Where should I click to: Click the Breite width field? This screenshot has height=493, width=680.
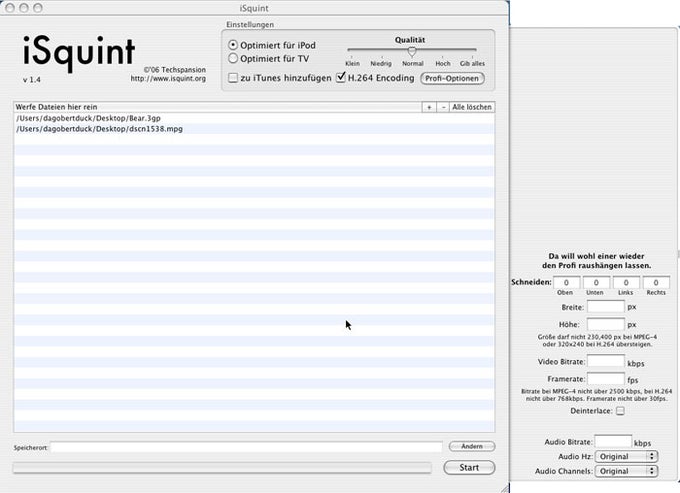click(606, 307)
